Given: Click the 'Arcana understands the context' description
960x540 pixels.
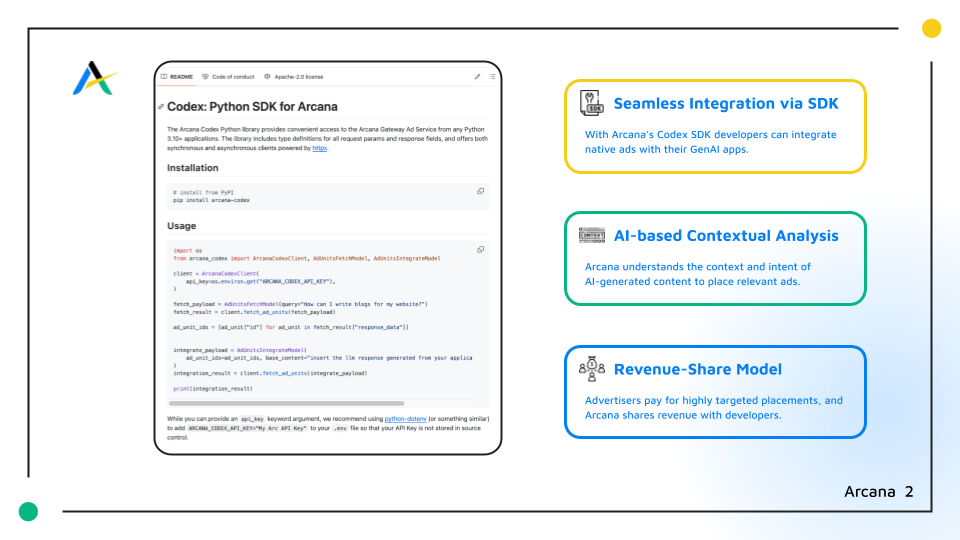Looking at the screenshot, I should pyautogui.click(x=697, y=274).
